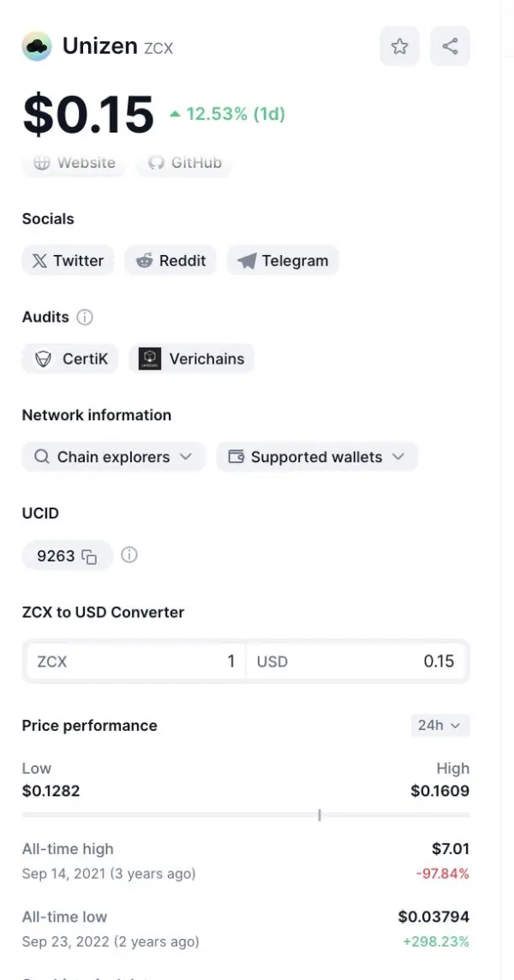514x980 pixels.
Task: Click the Audits info icon
Action: tap(85, 317)
